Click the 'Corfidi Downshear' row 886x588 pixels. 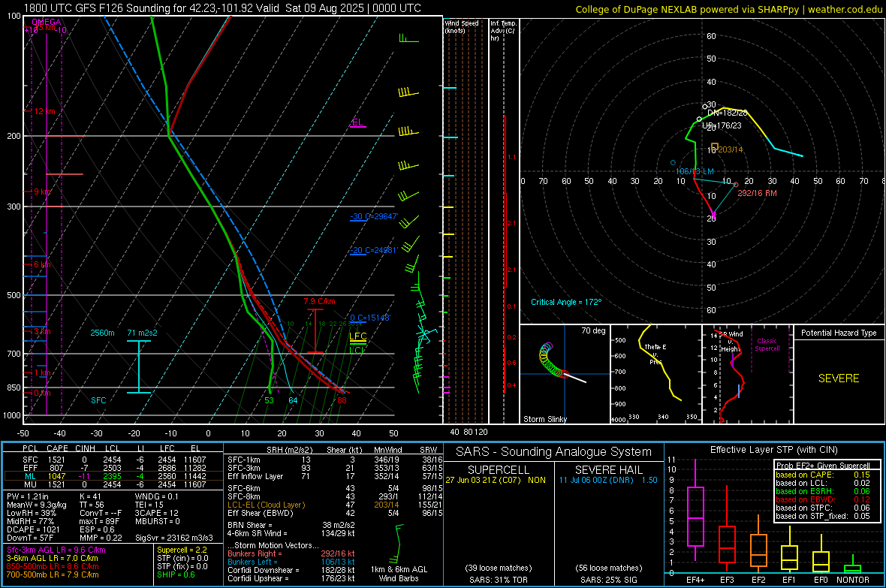click(x=291, y=570)
